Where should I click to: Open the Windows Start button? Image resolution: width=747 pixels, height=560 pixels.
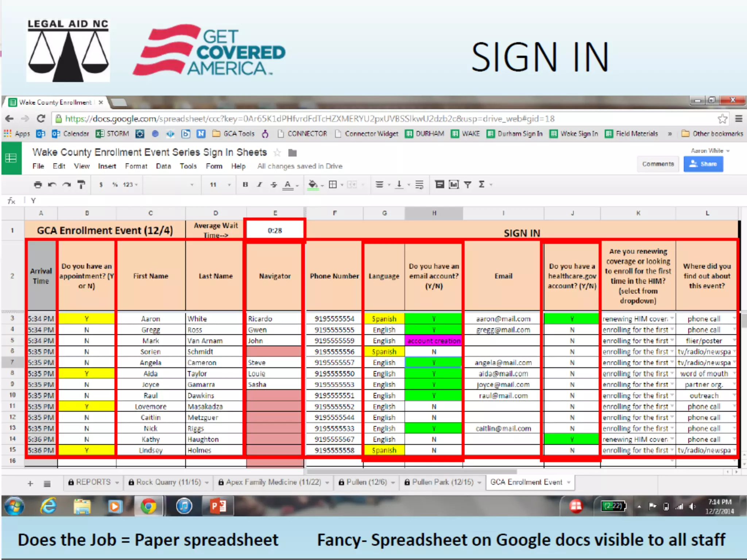point(14,506)
